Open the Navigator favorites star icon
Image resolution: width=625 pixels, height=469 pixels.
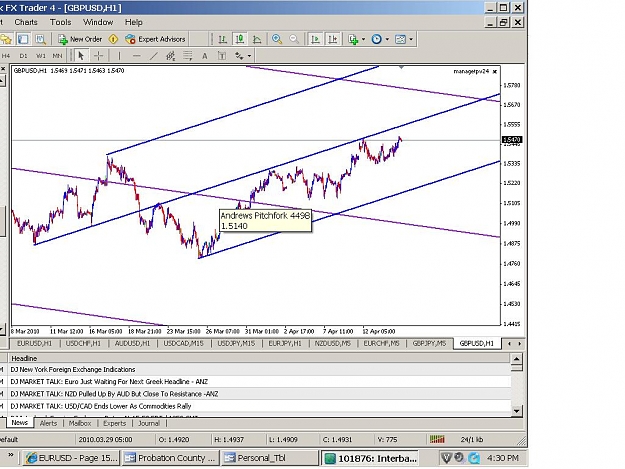6,39
